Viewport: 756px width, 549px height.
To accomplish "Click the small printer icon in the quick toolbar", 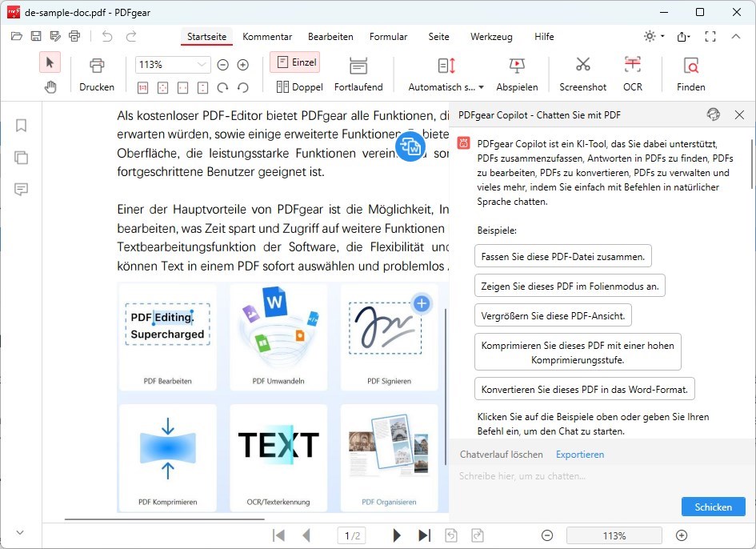I will (x=74, y=36).
